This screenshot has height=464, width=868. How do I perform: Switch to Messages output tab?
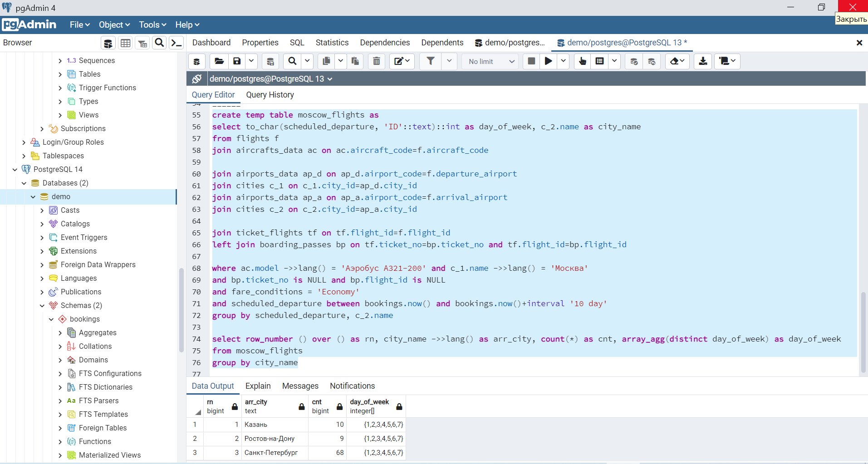[300, 386]
